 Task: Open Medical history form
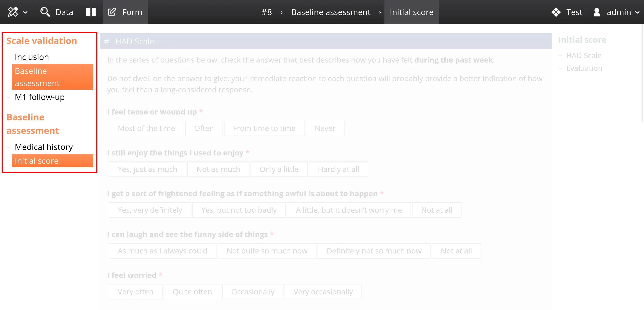tap(44, 147)
